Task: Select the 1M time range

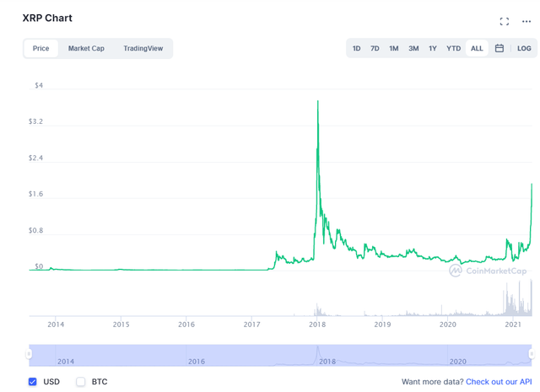Action: pos(394,48)
